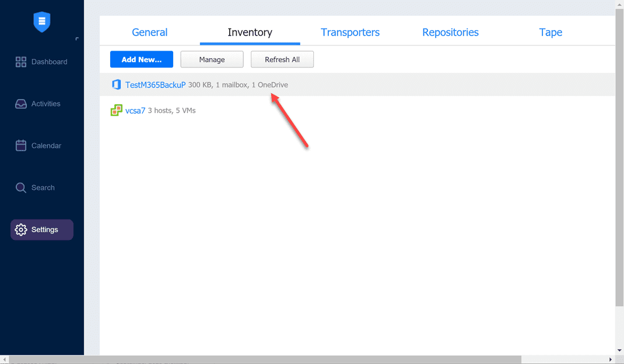Click the Microsoft 365 icon beside TestM365BackuP

click(116, 84)
